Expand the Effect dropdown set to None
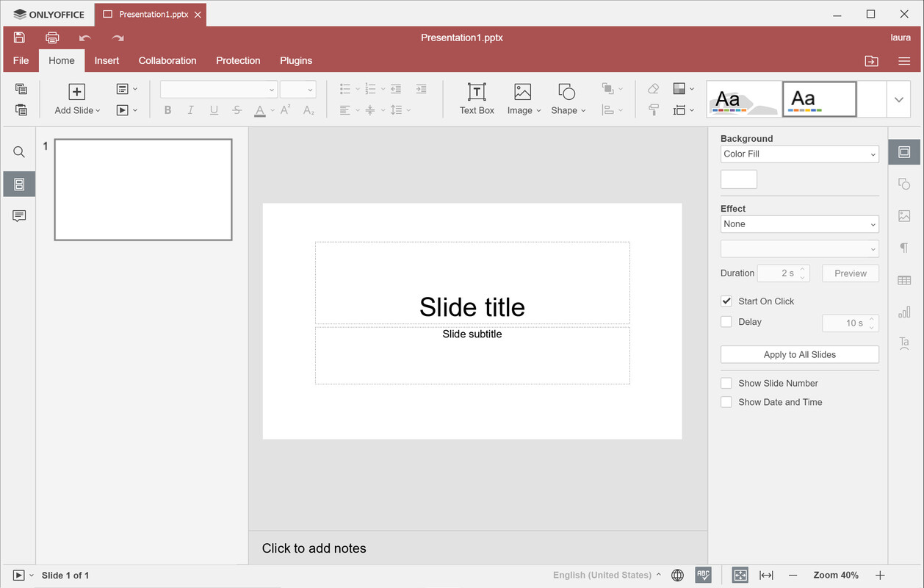Screen dimensions: 924x588 pos(799,224)
